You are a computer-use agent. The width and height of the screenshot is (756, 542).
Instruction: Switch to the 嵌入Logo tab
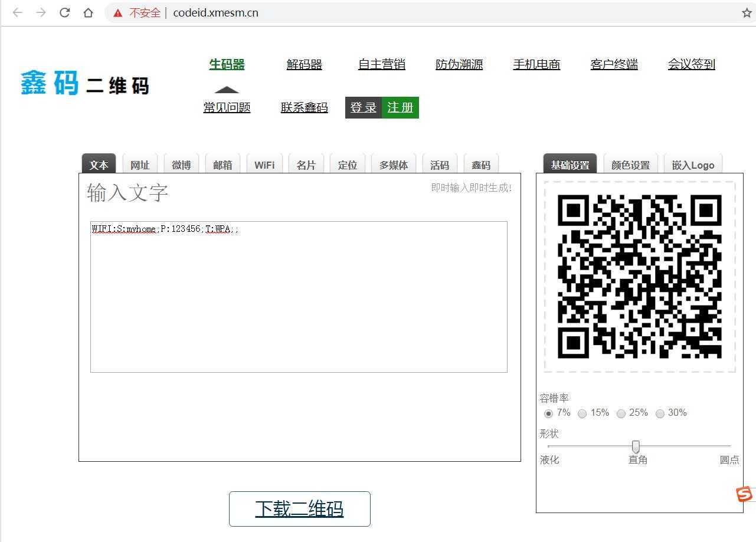click(693, 165)
